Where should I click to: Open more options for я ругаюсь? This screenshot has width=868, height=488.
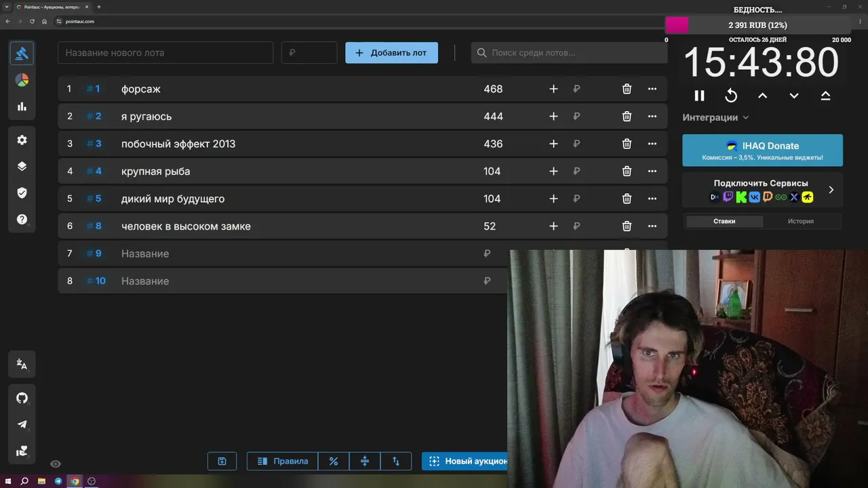[x=652, y=117]
